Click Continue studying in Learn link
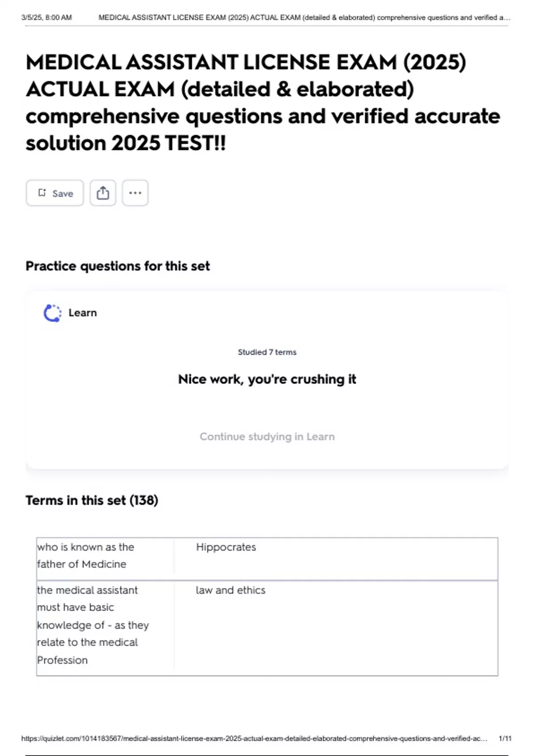The image size is (534, 756). coord(267,437)
